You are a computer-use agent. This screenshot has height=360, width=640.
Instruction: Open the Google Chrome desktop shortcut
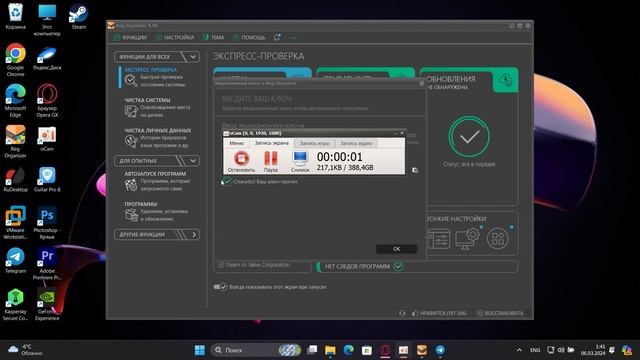click(16, 60)
